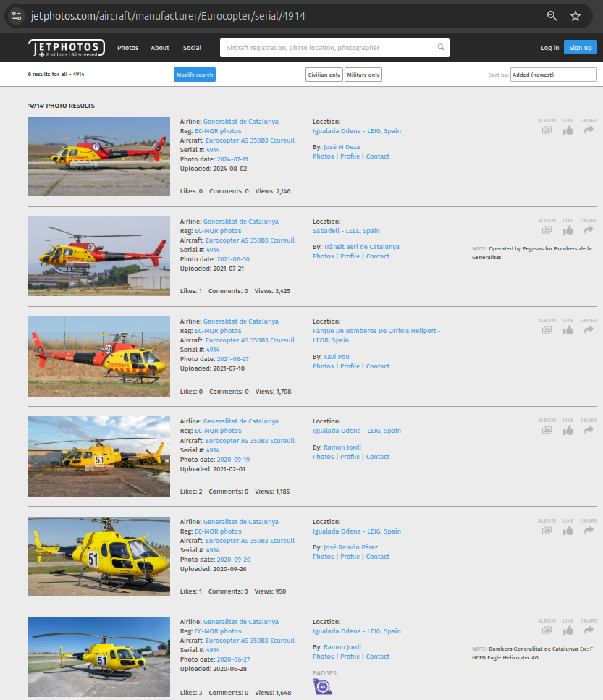Like the 2024-07-11 photo with thumbs-up icon
Image resolution: width=603 pixels, height=700 pixels.
pos(568,130)
